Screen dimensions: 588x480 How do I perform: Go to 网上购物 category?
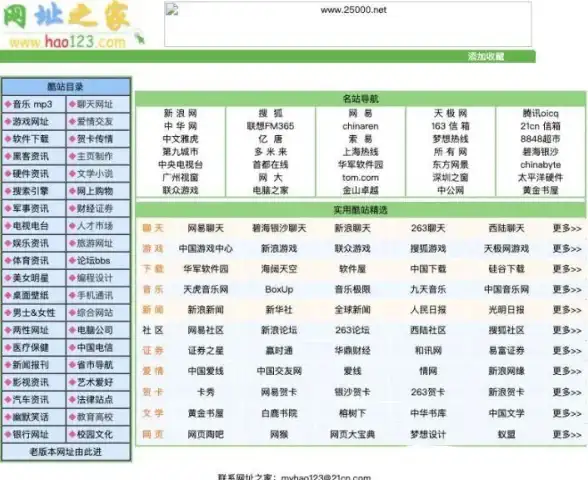(x=94, y=191)
